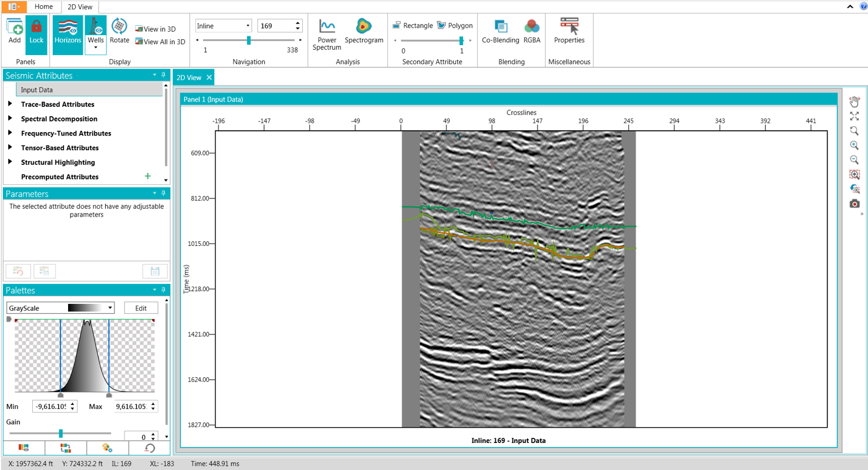Open the Inline navigation dropdown

(x=224, y=26)
